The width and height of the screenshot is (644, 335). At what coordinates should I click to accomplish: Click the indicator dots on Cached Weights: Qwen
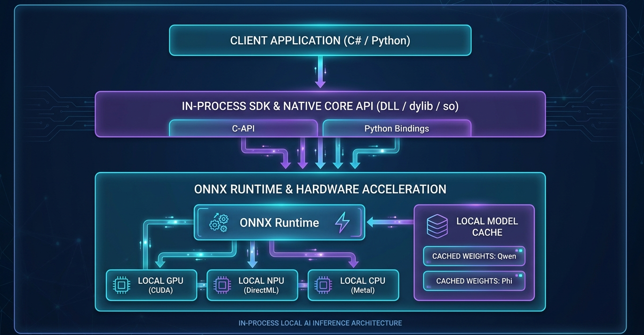pyautogui.click(x=518, y=250)
